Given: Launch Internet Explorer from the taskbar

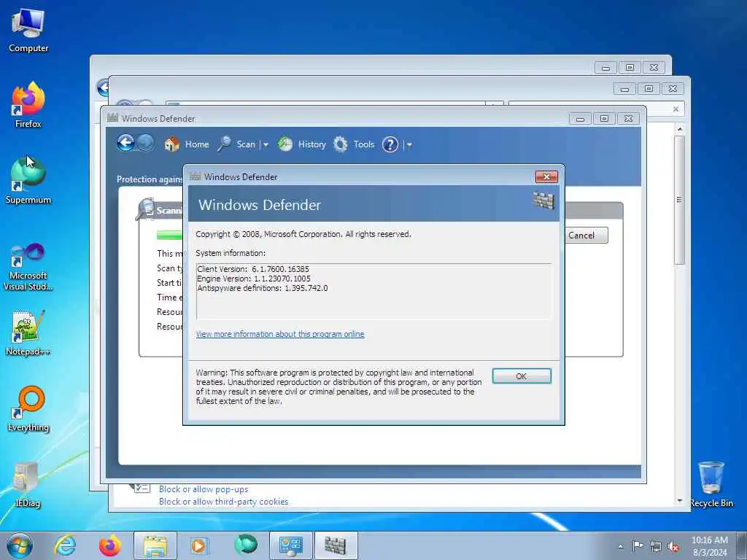Looking at the screenshot, I should (x=65, y=545).
